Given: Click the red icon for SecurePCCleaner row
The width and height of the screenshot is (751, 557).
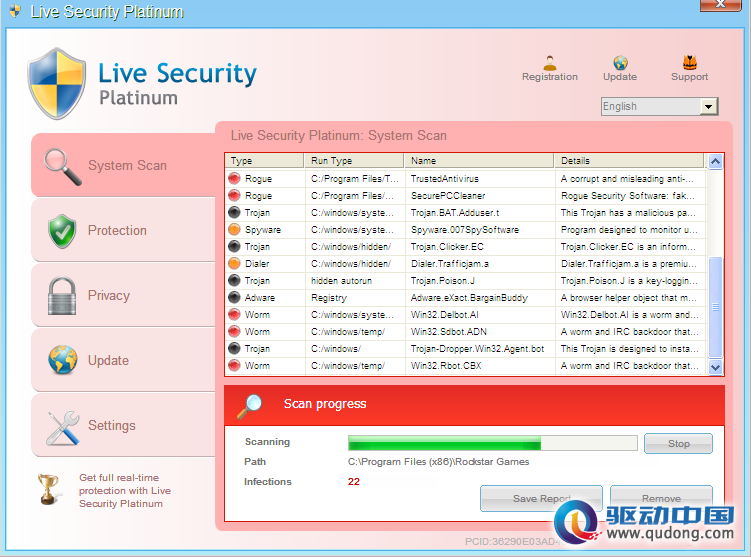Looking at the screenshot, I should (x=234, y=195).
